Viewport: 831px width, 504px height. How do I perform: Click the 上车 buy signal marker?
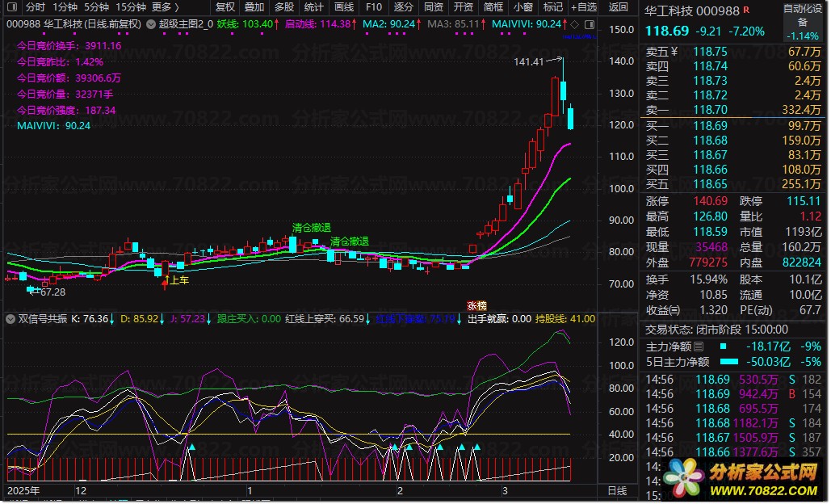[179, 279]
